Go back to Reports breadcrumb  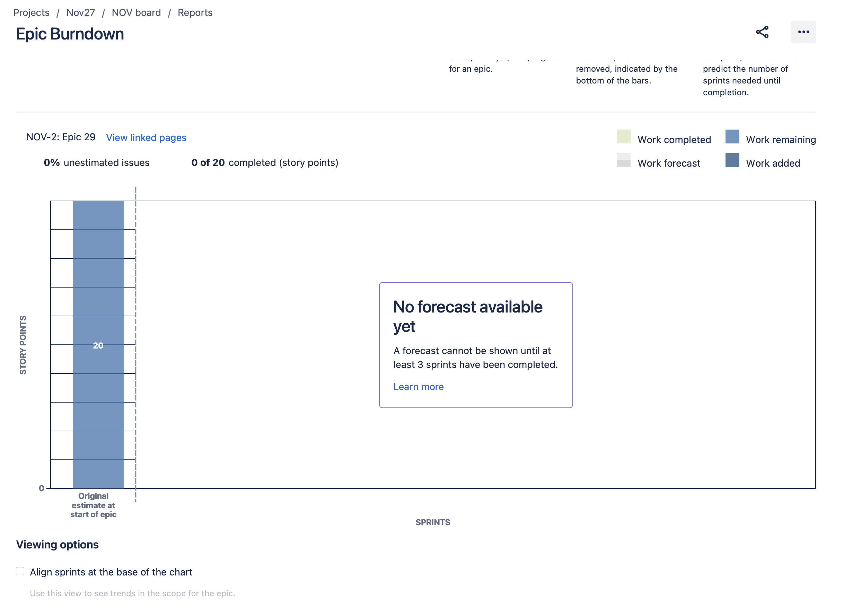tap(195, 13)
